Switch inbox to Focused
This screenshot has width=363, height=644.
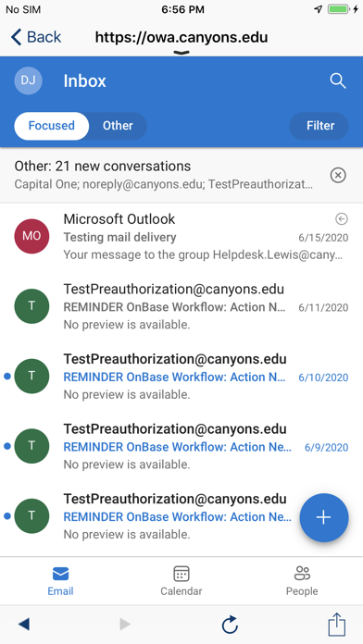coord(51,126)
